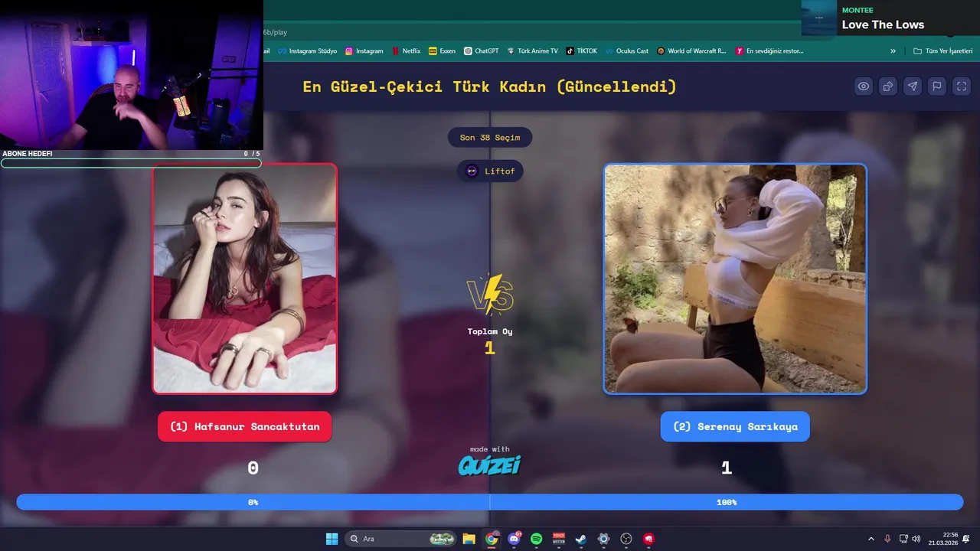Enter fullscreen with the corner-brackets icon
980x551 pixels.
962,86
